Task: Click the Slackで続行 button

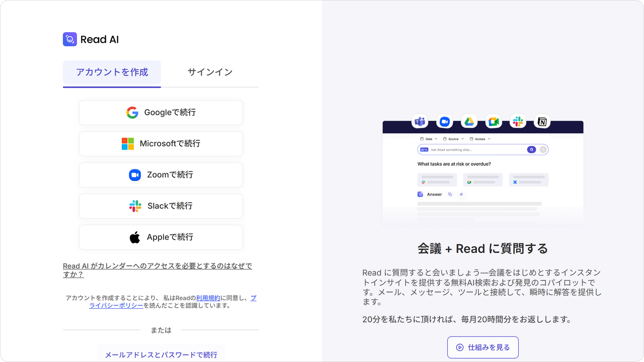Action: (x=161, y=206)
